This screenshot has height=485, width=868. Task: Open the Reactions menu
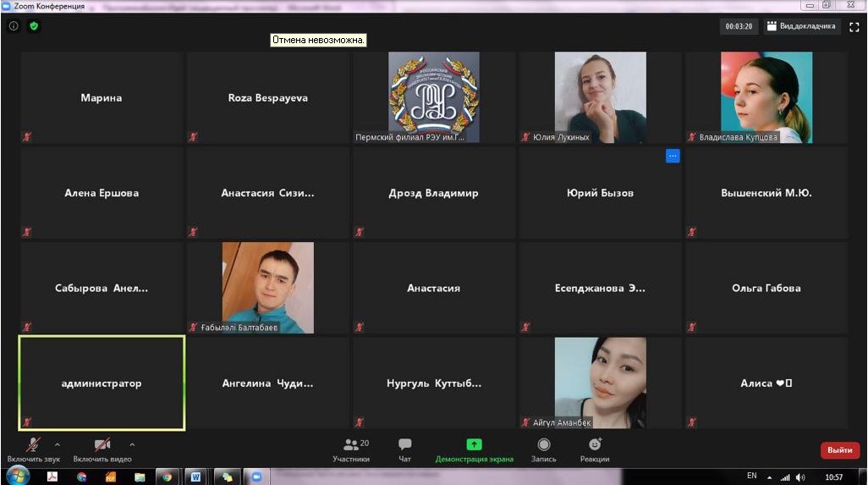coord(595,449)
